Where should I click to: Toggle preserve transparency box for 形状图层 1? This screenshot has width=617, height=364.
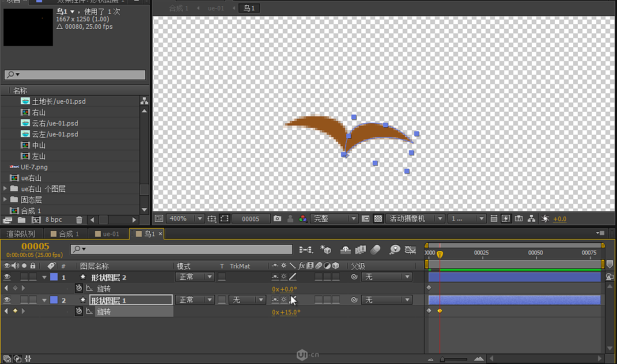[222, 300]
